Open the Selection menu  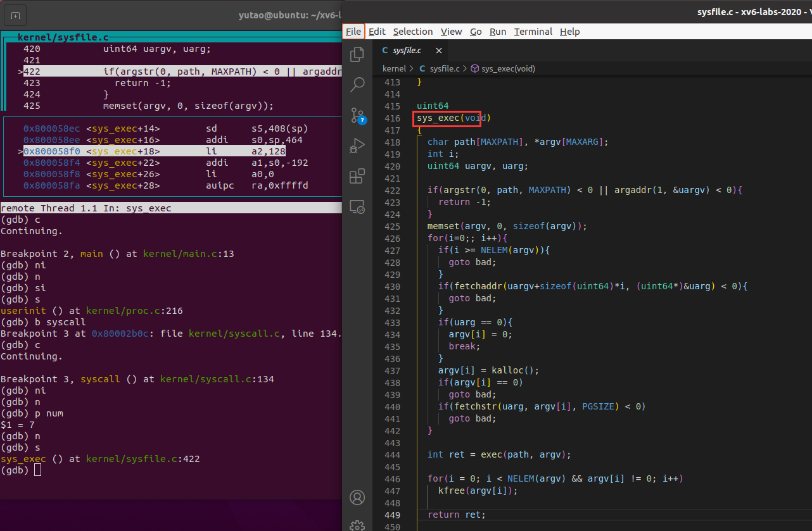coord(412,32)
